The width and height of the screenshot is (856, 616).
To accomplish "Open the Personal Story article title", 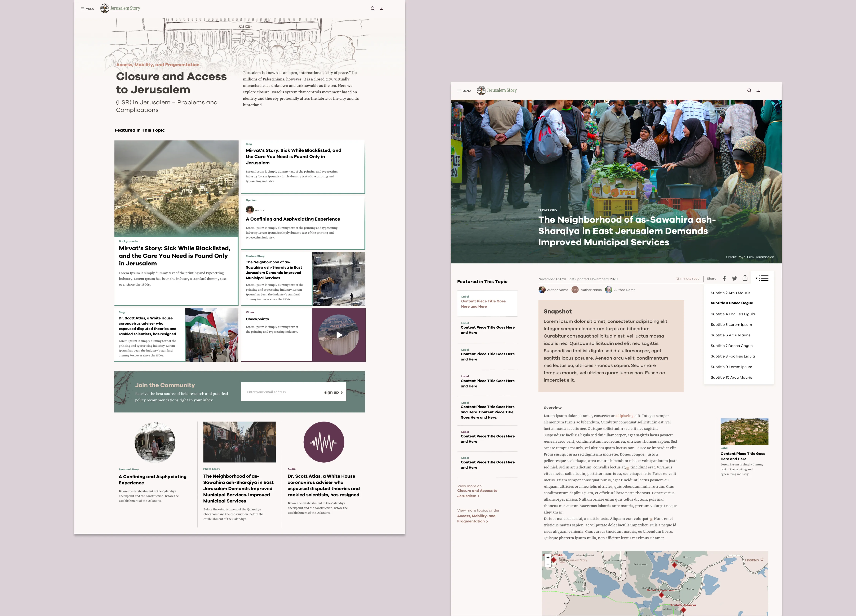I will pos(153,479).
